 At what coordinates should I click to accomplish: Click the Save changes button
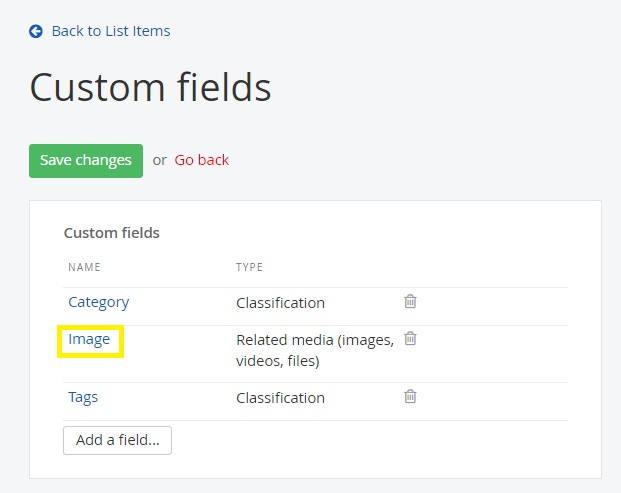click(x=86, y=161)
